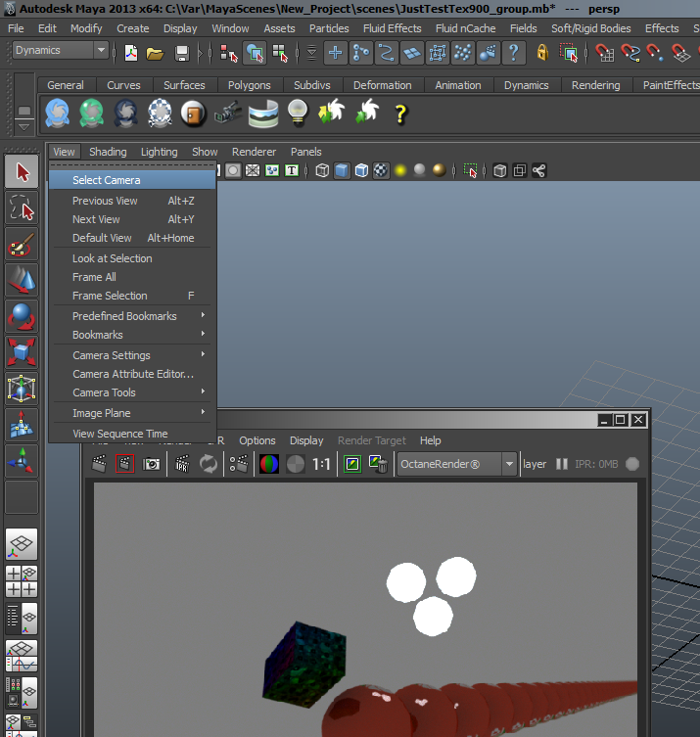700x737 pixels.
Task: Open the OctaneRender renderer dropdown
Action: [x=456, y=464]
